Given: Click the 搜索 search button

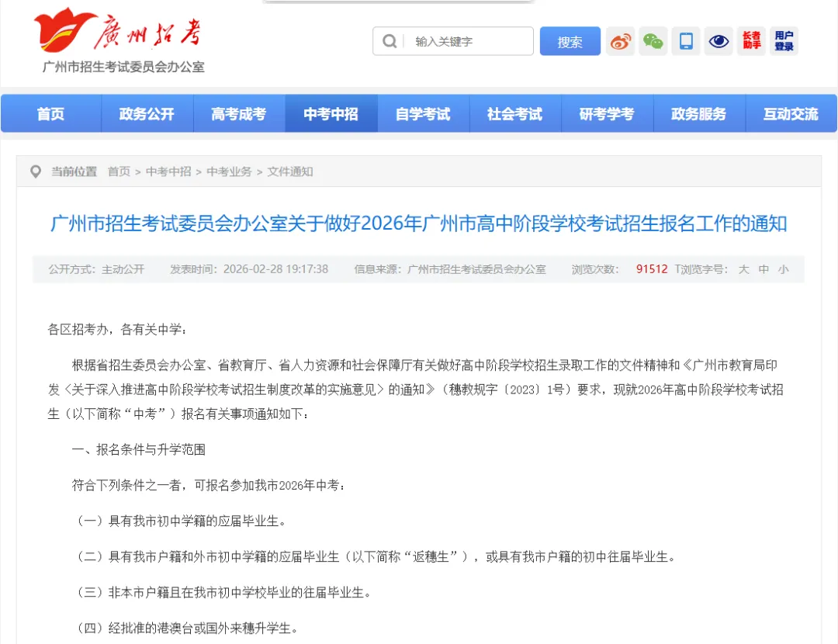Looking at the screenshot, I should tap(570, 40).
